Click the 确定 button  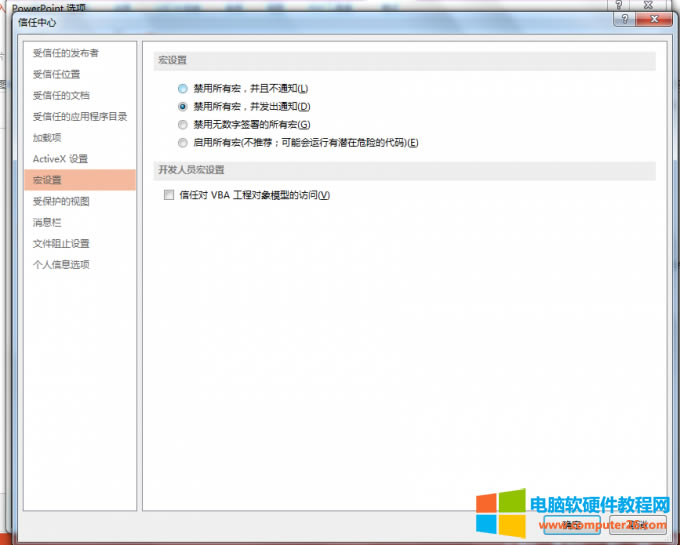point(572,525)
